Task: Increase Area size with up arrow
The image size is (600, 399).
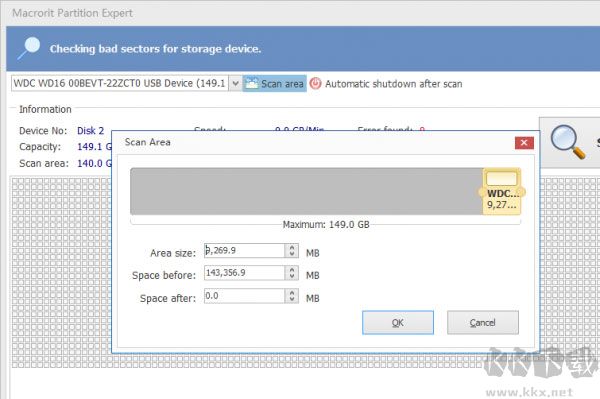Action: 292,247
